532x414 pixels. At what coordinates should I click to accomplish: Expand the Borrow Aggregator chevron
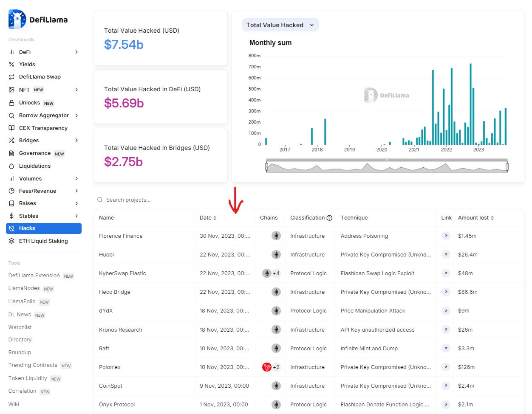(x=76, y=115)
